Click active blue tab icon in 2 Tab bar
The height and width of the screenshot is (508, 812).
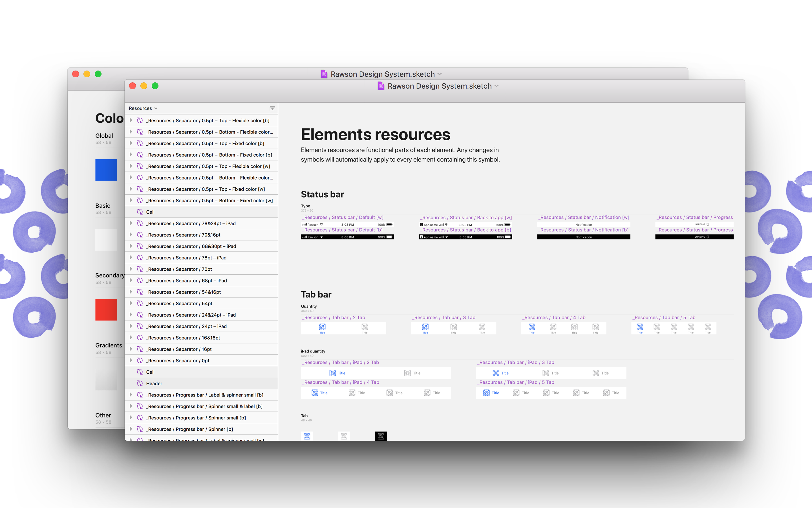[x=322, y=327]
